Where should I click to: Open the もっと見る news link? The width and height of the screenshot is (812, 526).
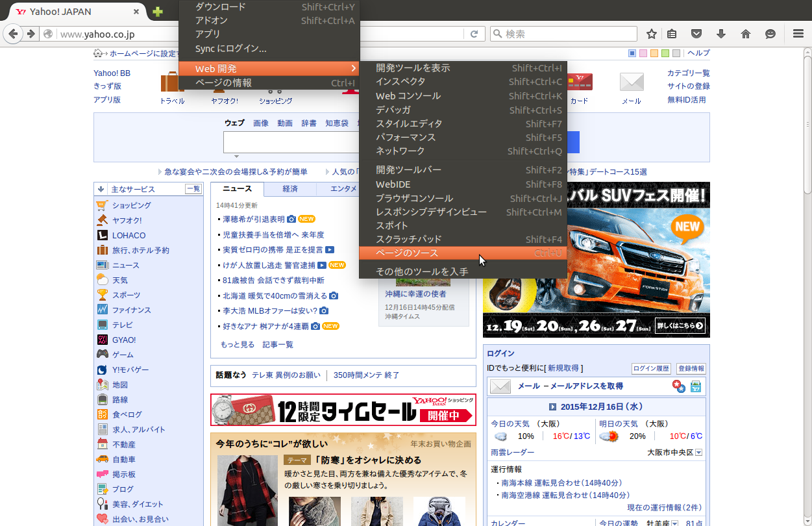238,344
